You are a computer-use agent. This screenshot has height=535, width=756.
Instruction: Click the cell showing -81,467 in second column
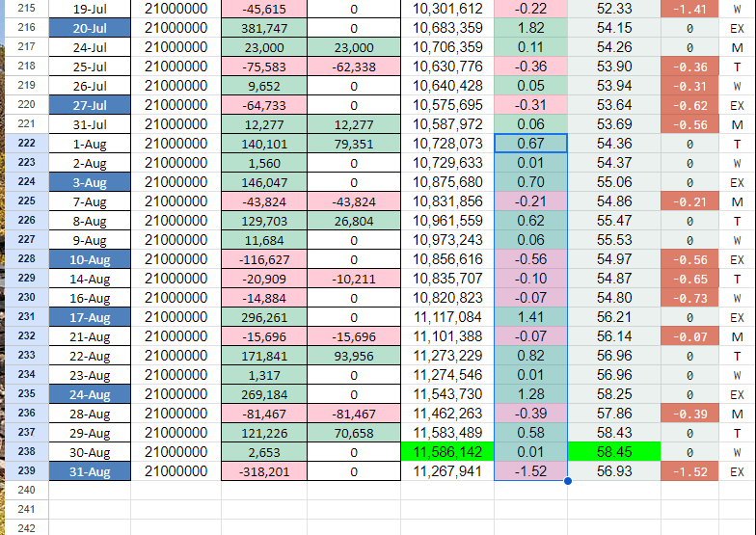click(354, 414)
